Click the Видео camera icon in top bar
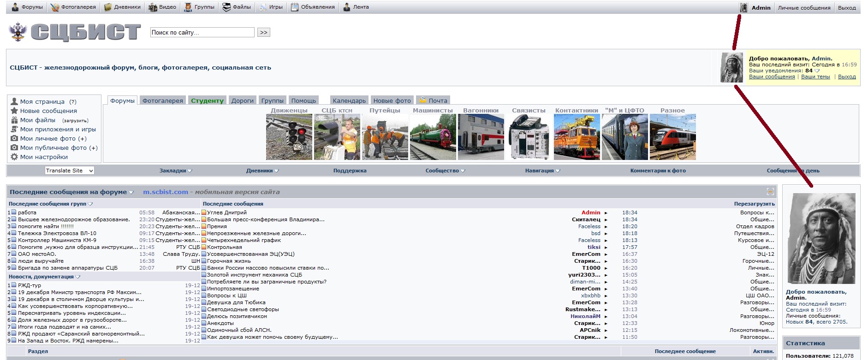 click(153, 7)
